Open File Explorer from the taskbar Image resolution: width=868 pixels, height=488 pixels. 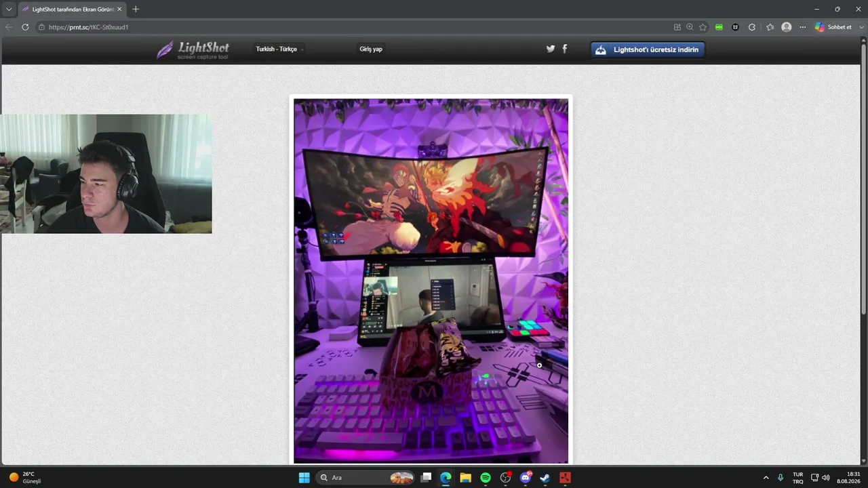[x=466, y=478]
